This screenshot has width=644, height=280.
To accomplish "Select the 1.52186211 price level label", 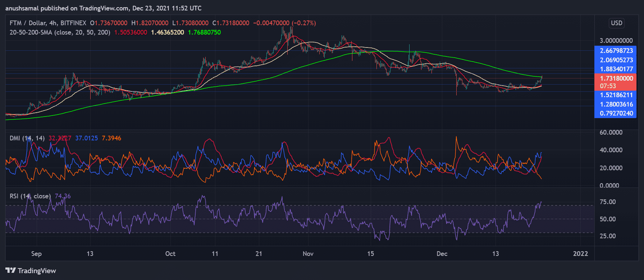I will (x=616, y=95).
